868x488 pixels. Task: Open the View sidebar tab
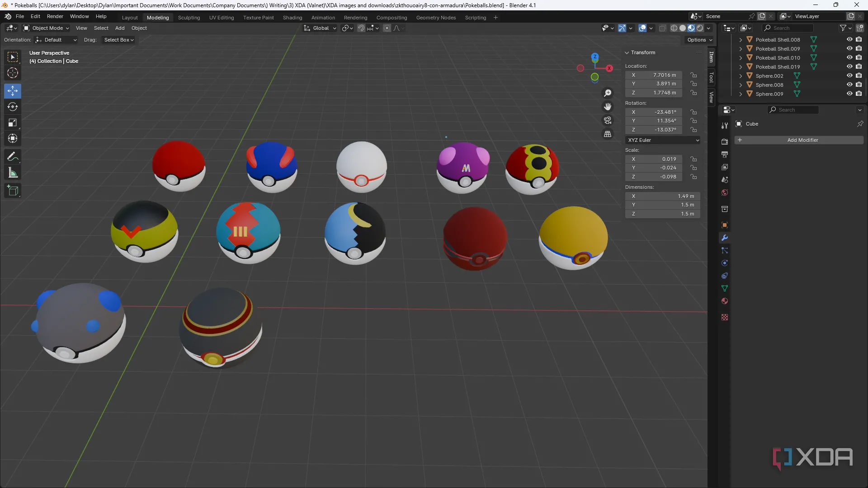[712, 97]
